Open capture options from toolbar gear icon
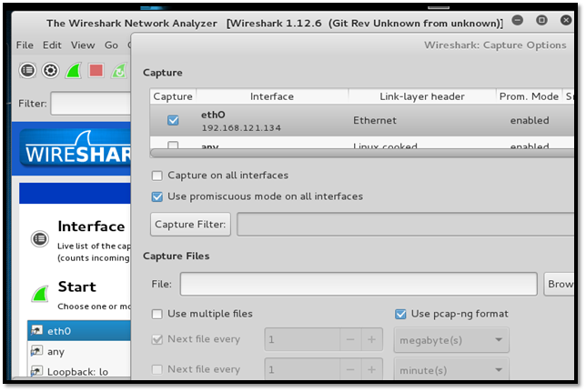Viewport: 586px width, 392px height. 51,70
